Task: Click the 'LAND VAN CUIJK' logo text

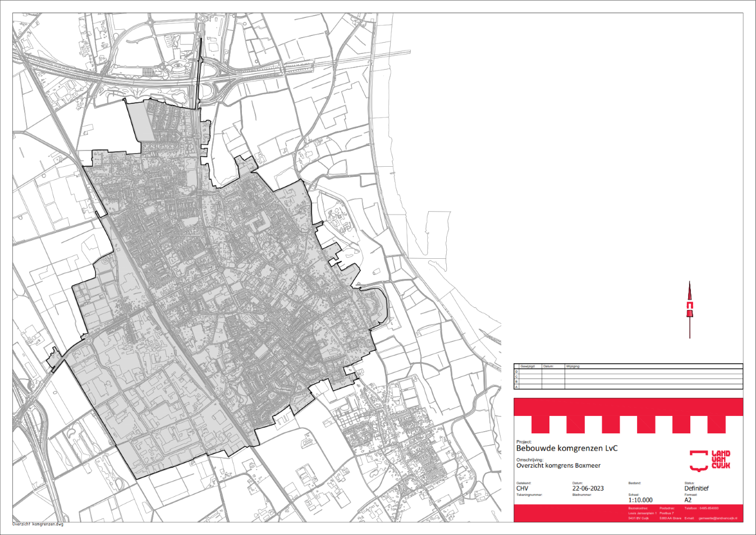Action: click(721, 460)
